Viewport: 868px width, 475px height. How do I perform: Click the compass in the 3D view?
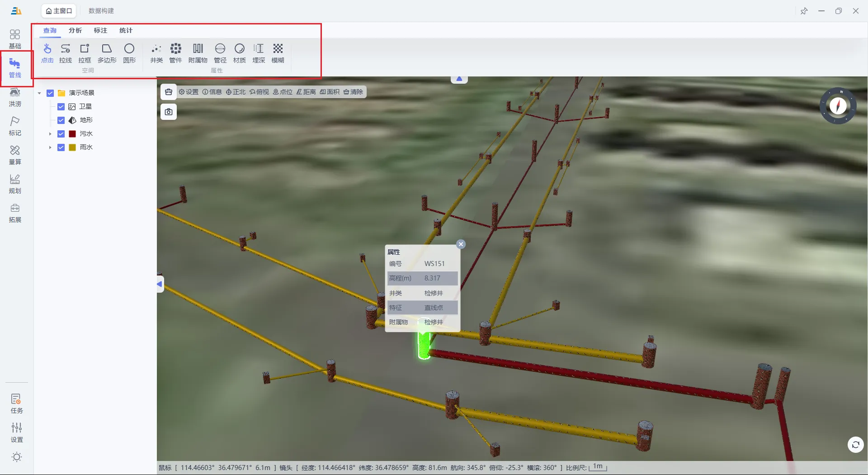(838, 106)
